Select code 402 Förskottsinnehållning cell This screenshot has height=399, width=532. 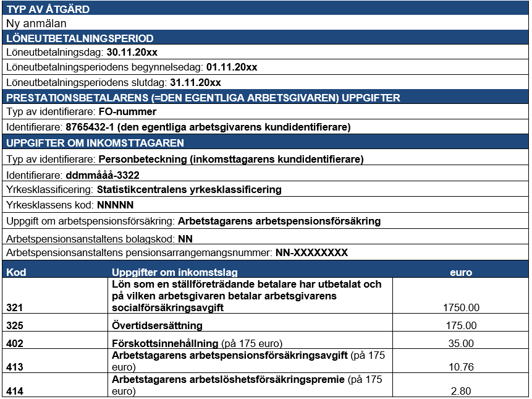(x=16, y=343)
